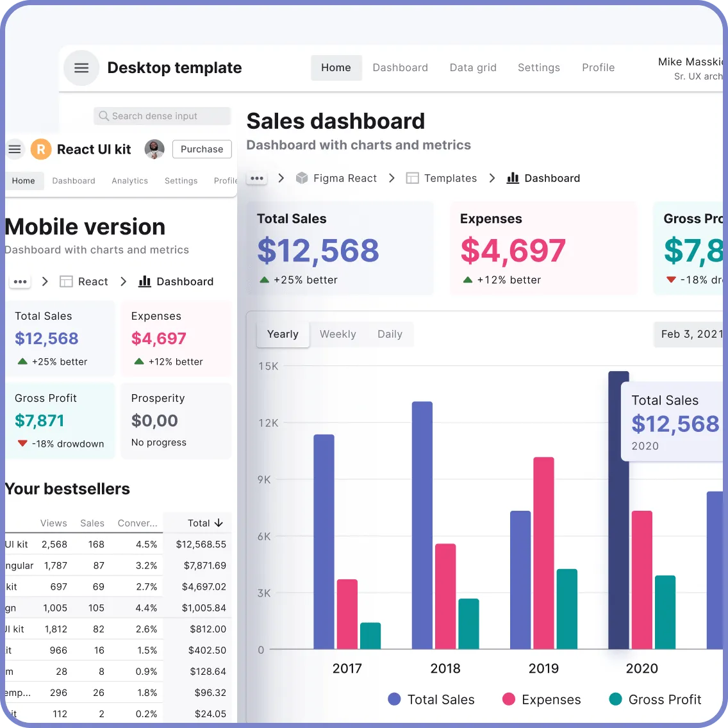Toggle the Gross Profit series in the legend
The height and width of the screenshot is (728, 728).
click(x=655, y=699)
